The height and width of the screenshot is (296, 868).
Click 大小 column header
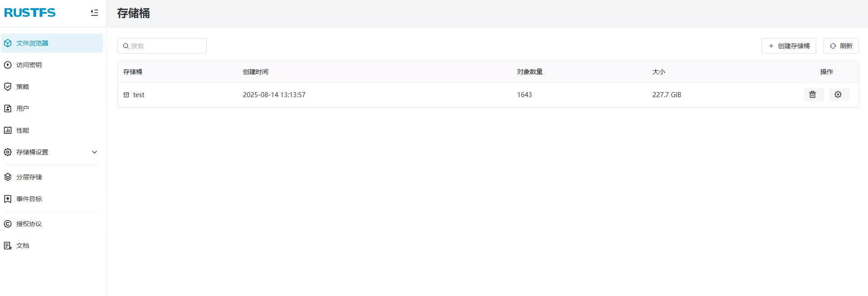point(659,72)
